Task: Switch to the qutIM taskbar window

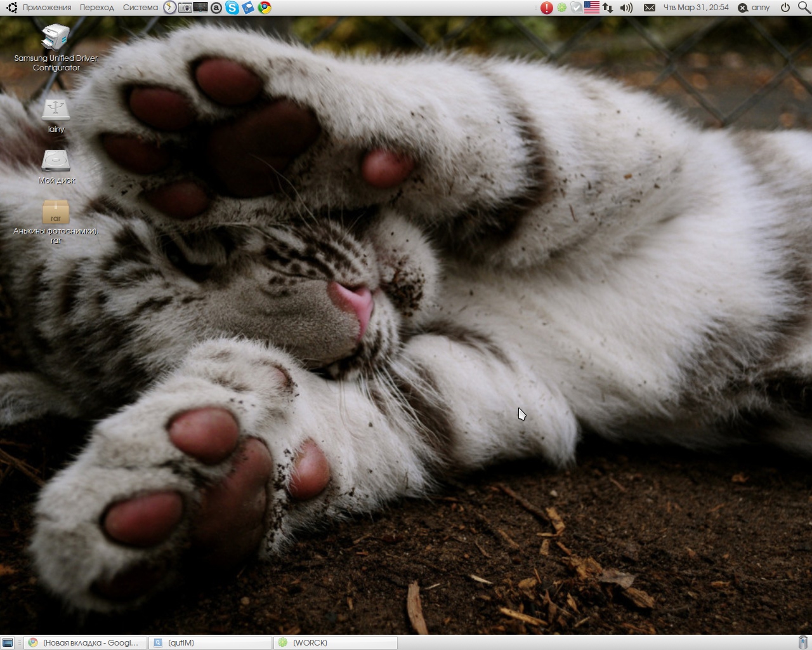Action: click(210, 642)
